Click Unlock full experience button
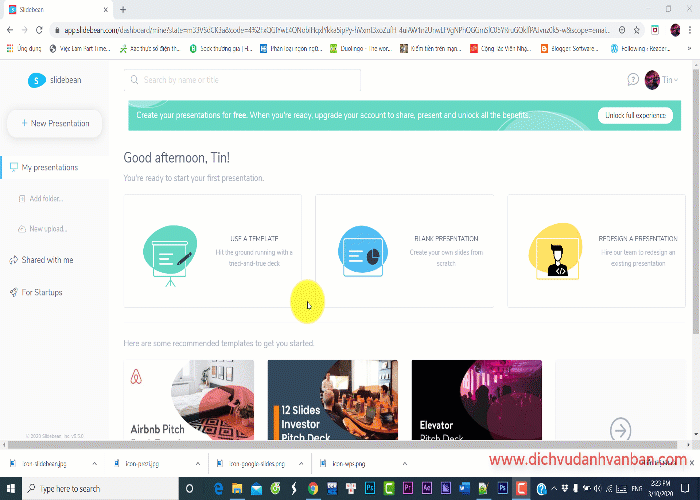700x500 pixels. [635, 115]
